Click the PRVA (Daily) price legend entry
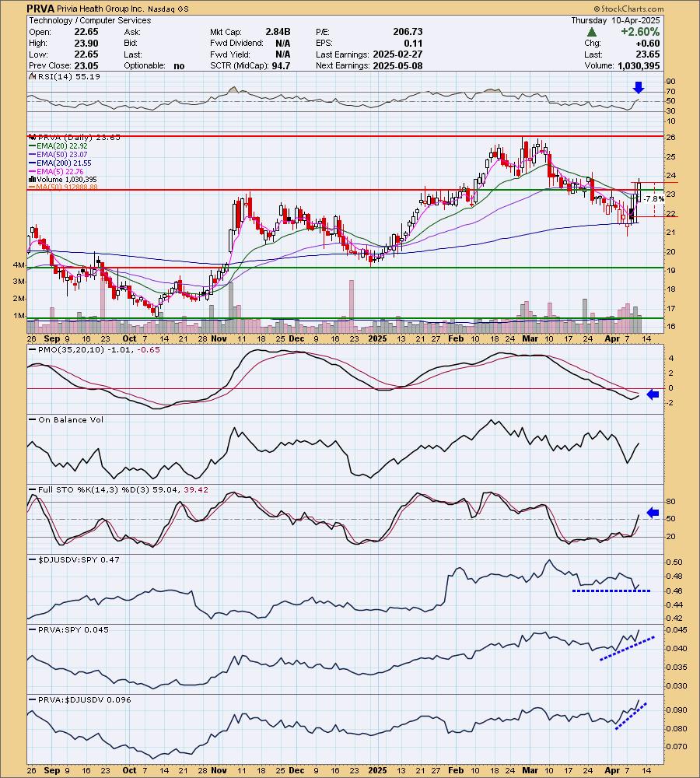The image size is (700, 778). click(75, 138)
